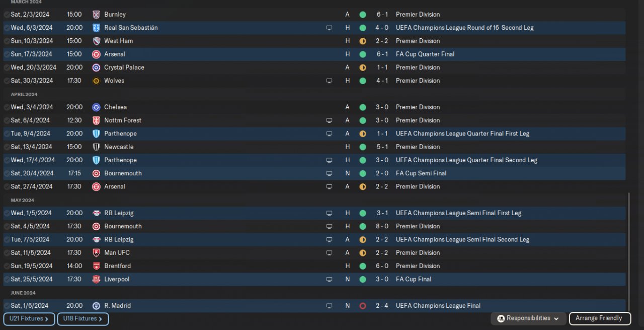Open Real San Sebastián via its badge
The height and width of the screenshot is (330, 644).
(x=96, y=28)
